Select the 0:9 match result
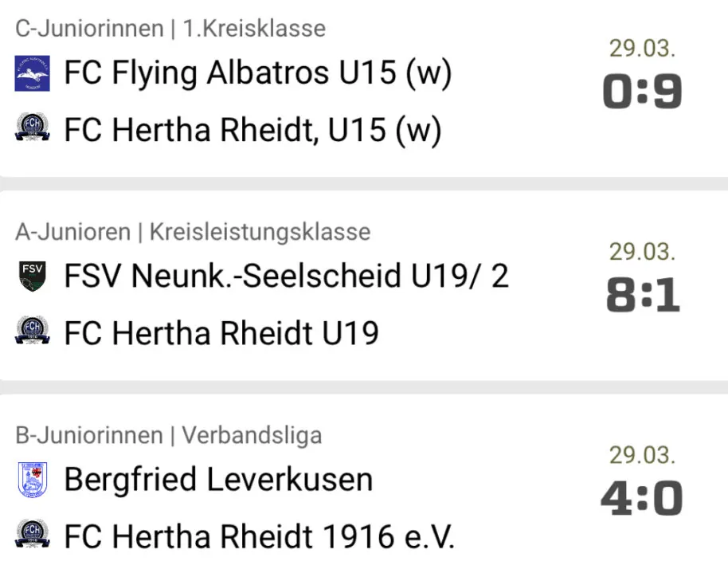Screen dimensions: 728x569 [x=643, y=92]
